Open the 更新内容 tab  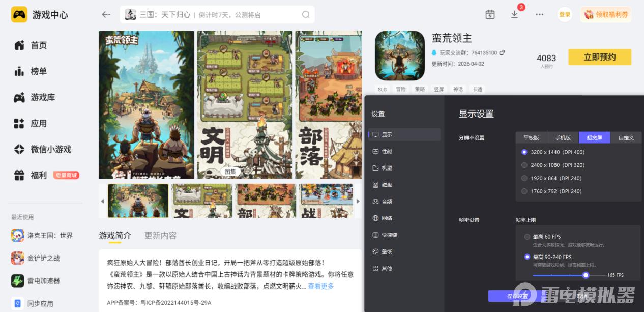[x=161, y=236]
